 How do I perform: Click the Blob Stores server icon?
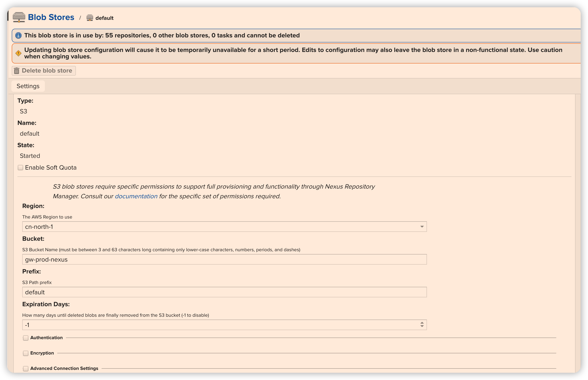pyautogui.click(x=19, y=17)
